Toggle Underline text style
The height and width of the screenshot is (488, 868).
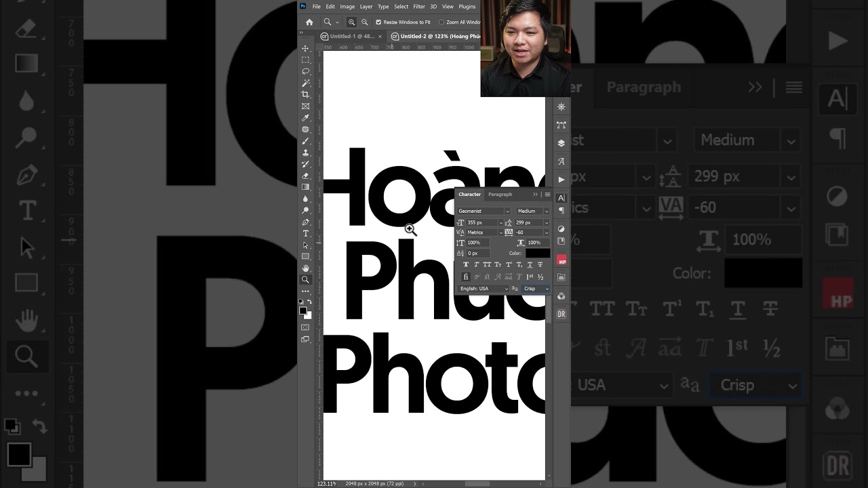point(530,265)
